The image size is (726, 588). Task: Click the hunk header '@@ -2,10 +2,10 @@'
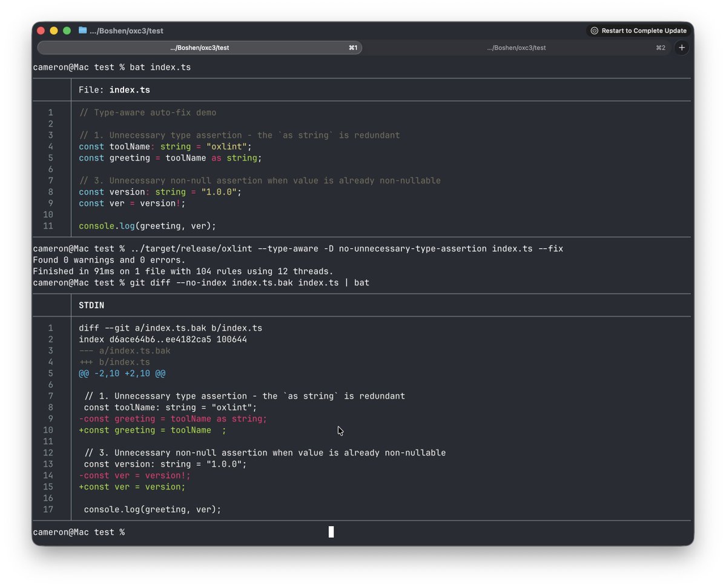point(122,373)
